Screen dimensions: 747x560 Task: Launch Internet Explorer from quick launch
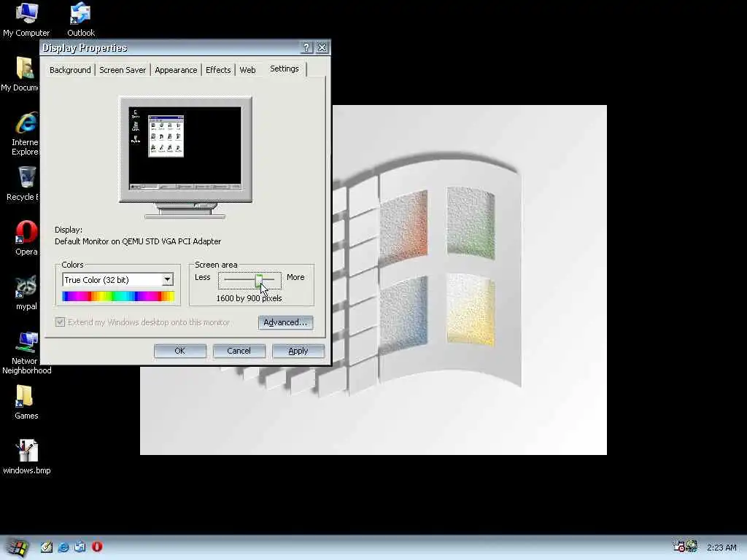click(x=63, y=547)
